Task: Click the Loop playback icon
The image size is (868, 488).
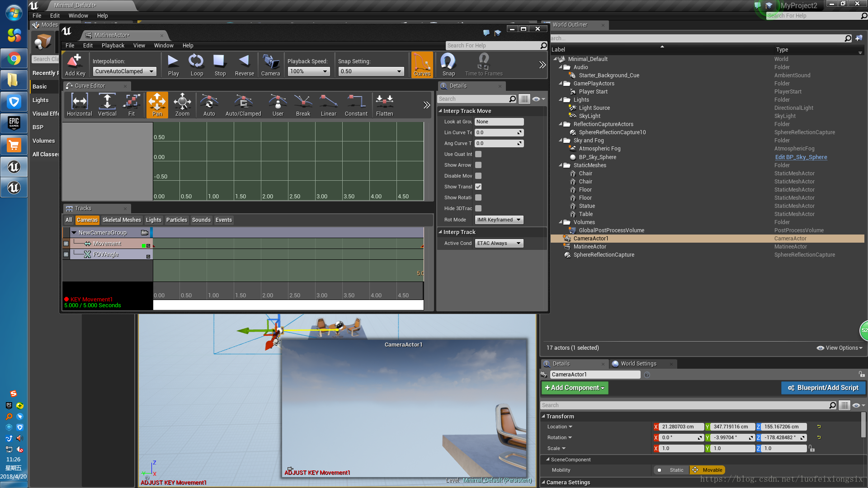Action: pos(197,65)
